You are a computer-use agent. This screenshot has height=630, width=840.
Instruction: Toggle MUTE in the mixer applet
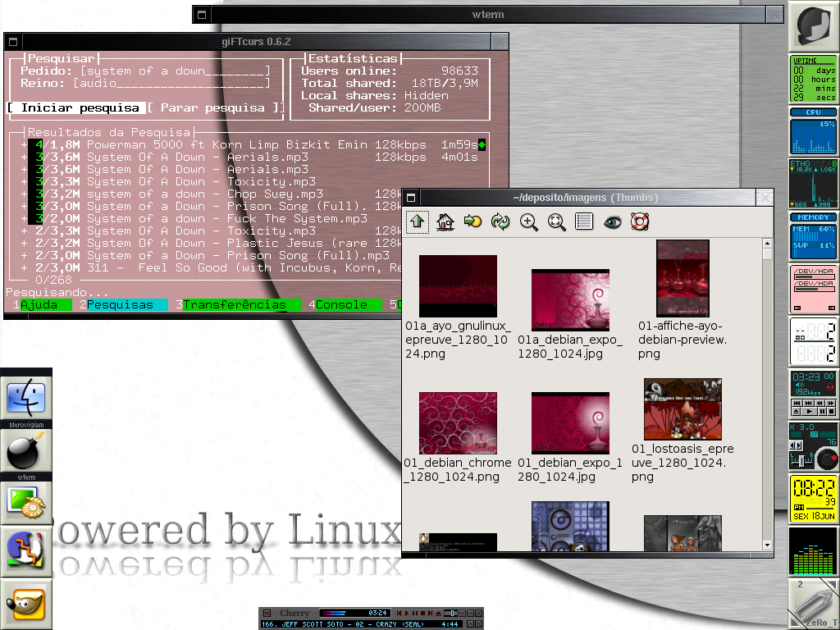[828, 435]
